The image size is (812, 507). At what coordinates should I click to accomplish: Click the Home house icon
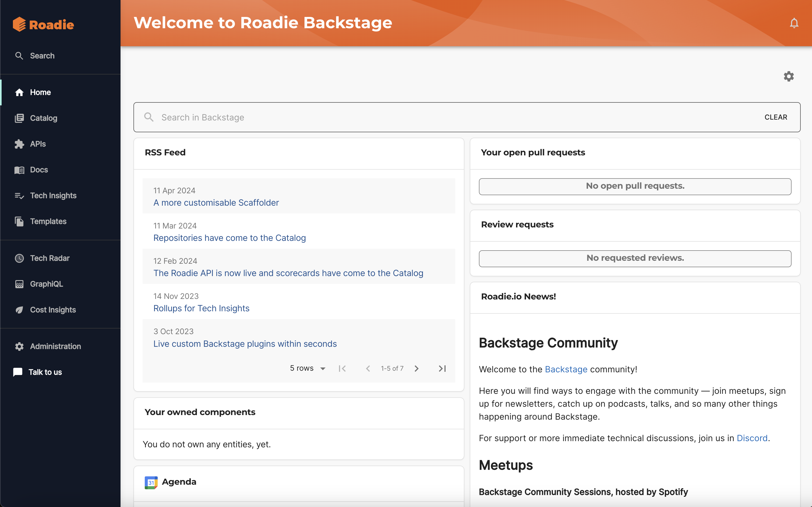pyautogui.click(x=19, y=92)
